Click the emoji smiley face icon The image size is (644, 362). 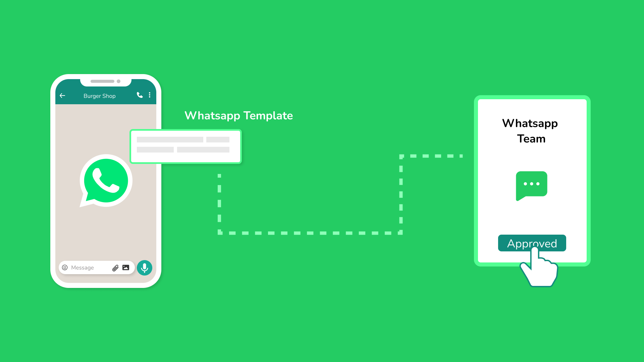point(65,267)
